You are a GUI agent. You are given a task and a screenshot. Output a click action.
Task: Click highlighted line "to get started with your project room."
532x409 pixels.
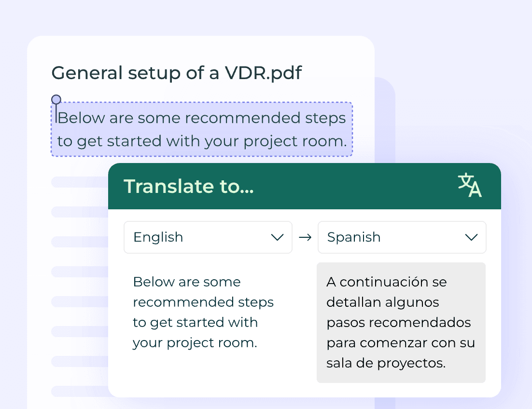pos(202,141)
